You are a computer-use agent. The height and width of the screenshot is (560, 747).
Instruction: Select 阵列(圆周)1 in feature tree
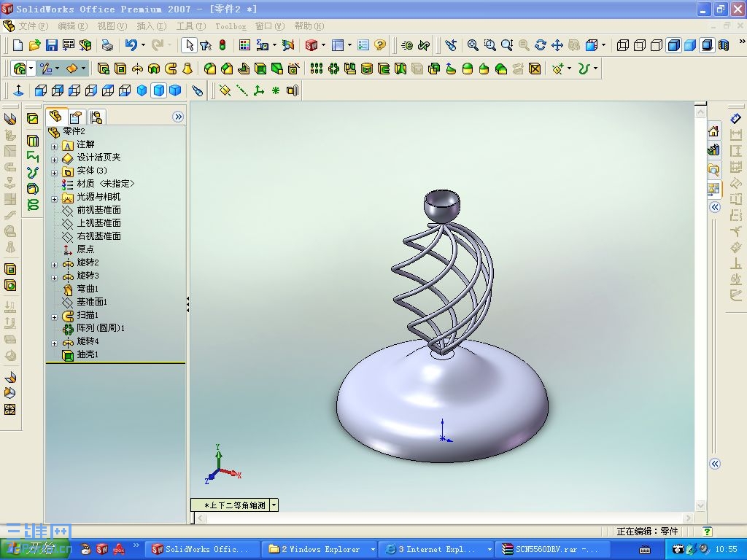100,328
